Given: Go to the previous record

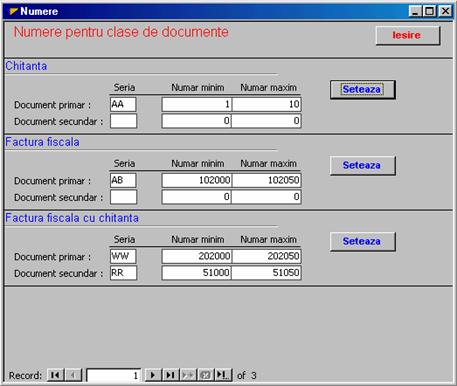Looking at the screenshot, I should (x=74, y=375).
